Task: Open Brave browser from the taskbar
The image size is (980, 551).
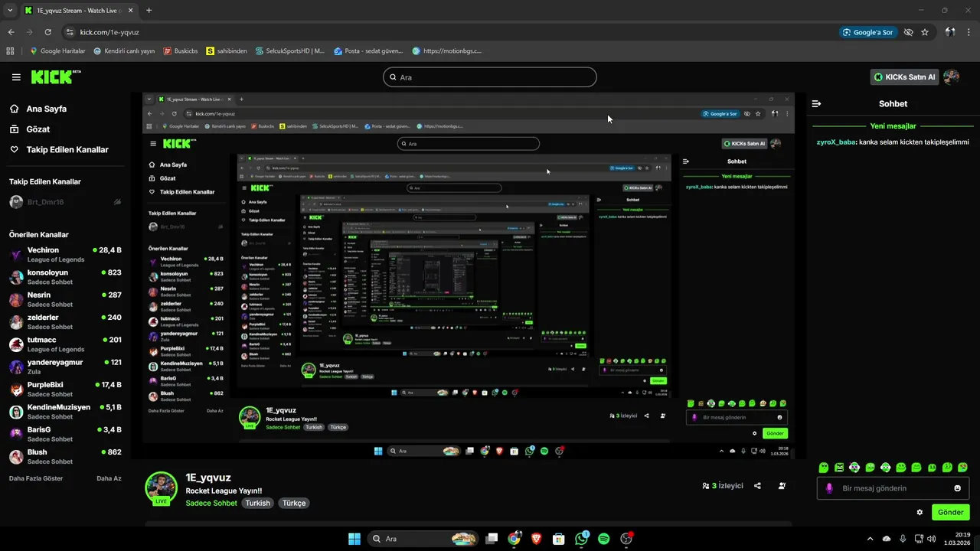Action: click(x=536, y=539)
